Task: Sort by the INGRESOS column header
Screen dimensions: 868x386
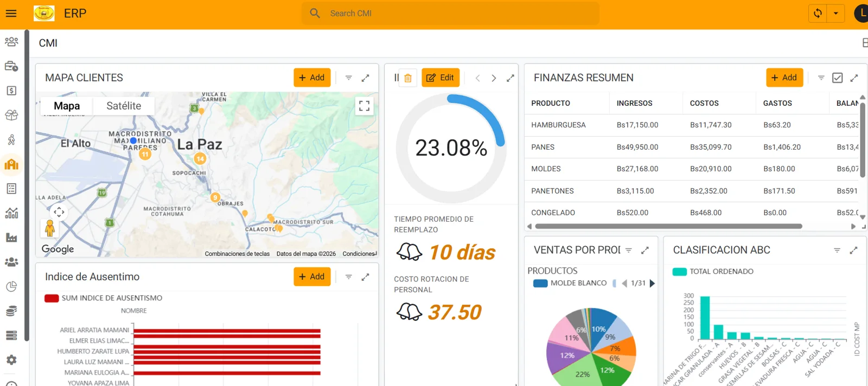Action: (x=634, y=103)
